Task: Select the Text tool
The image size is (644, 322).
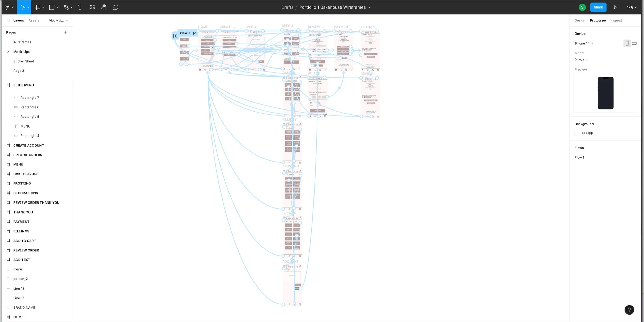Action: coord(80,7)
